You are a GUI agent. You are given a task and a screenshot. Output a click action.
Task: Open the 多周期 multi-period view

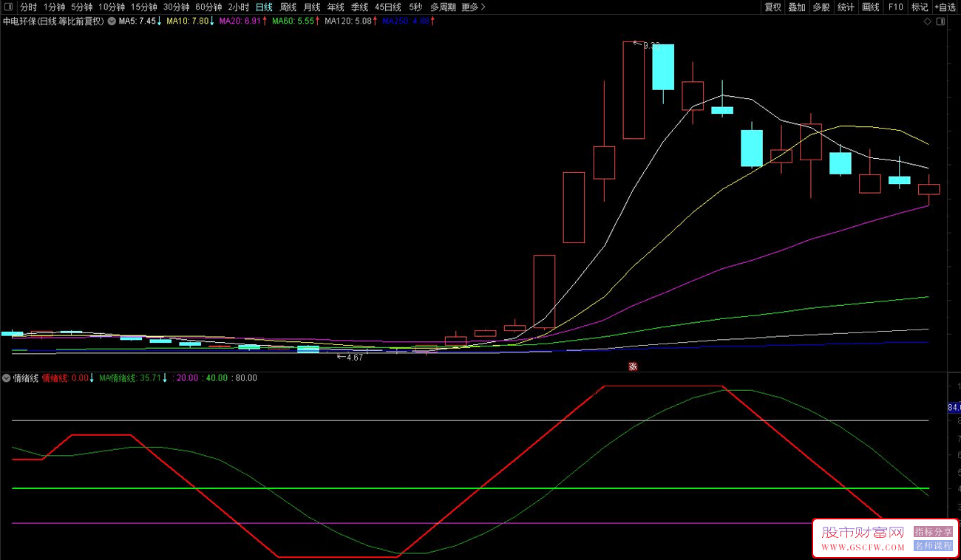(x=443, y=7)
